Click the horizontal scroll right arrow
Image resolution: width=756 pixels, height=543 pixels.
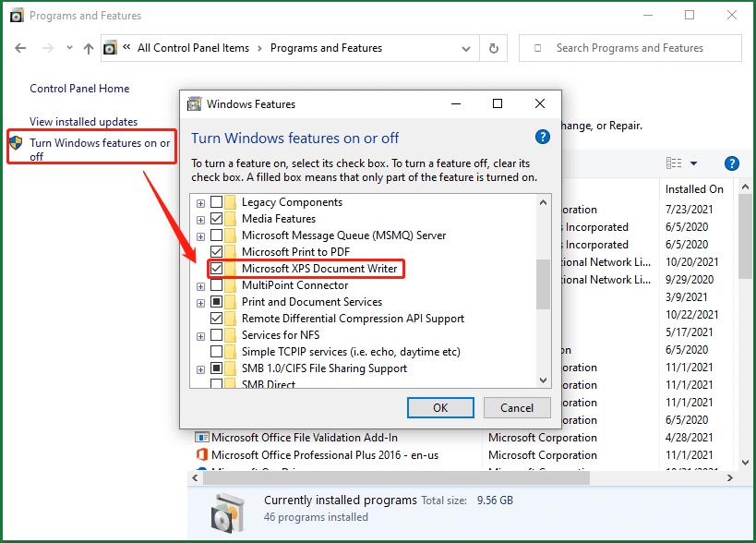pyautogui.click(x=730, y=478)
